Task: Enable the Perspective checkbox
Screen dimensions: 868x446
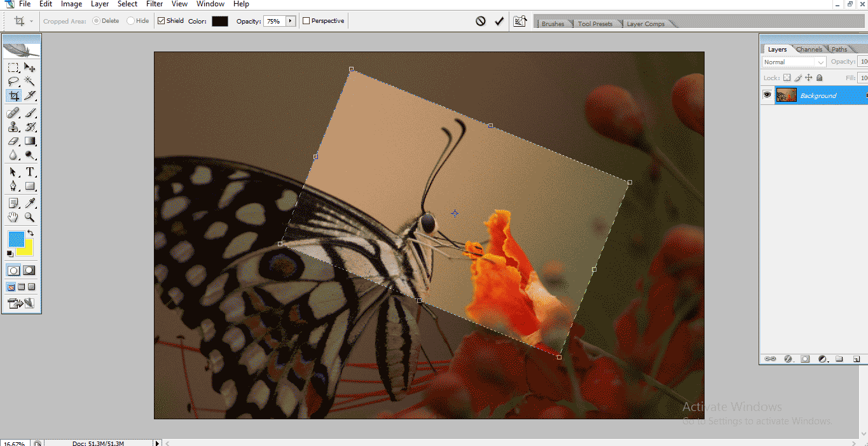Action: [307, 21]
